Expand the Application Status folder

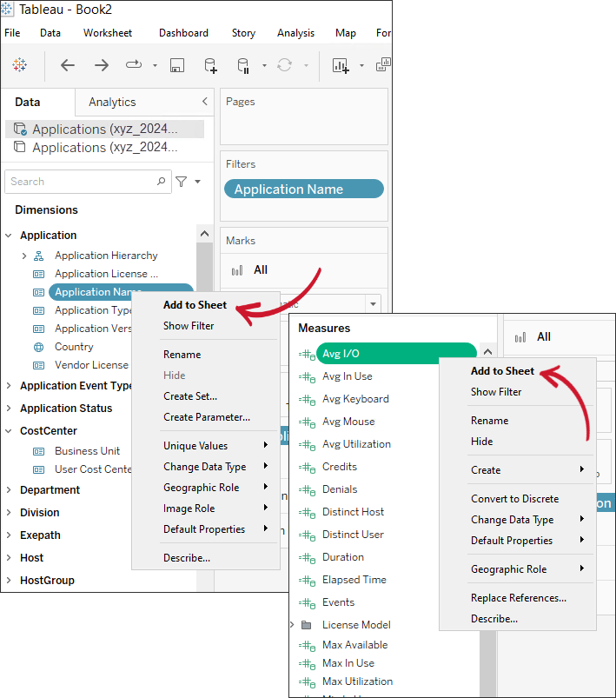tap(9, 409)
